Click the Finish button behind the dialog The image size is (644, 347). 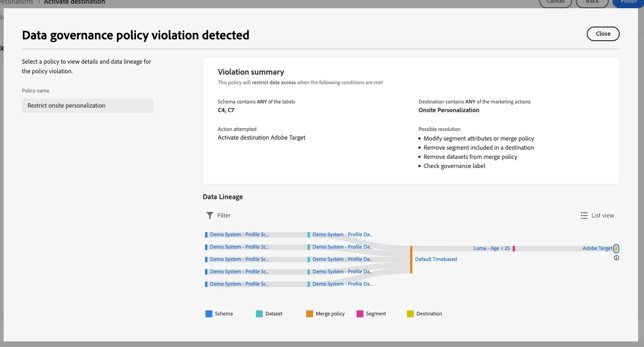pyautogui.click(x=628, y=2)
